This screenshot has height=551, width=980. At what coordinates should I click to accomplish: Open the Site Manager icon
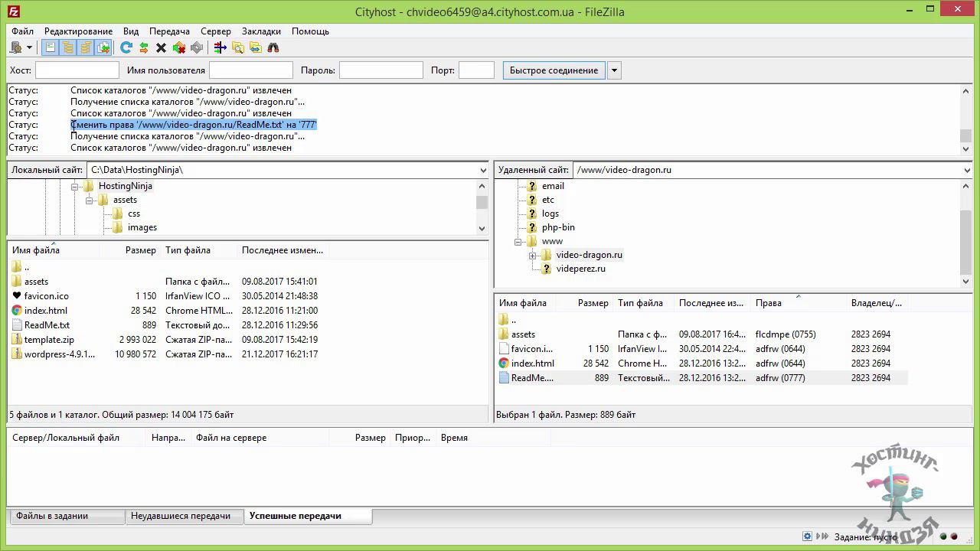point(15,47)
